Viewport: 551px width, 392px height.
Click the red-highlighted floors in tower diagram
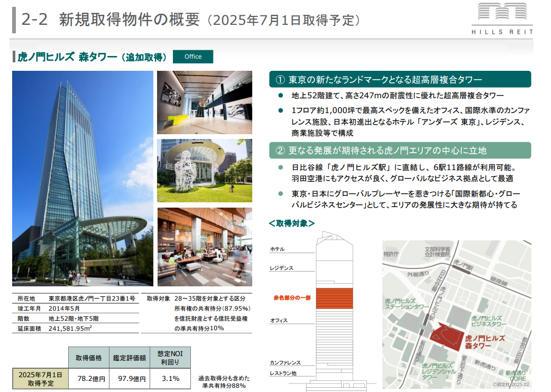(334, 298)
